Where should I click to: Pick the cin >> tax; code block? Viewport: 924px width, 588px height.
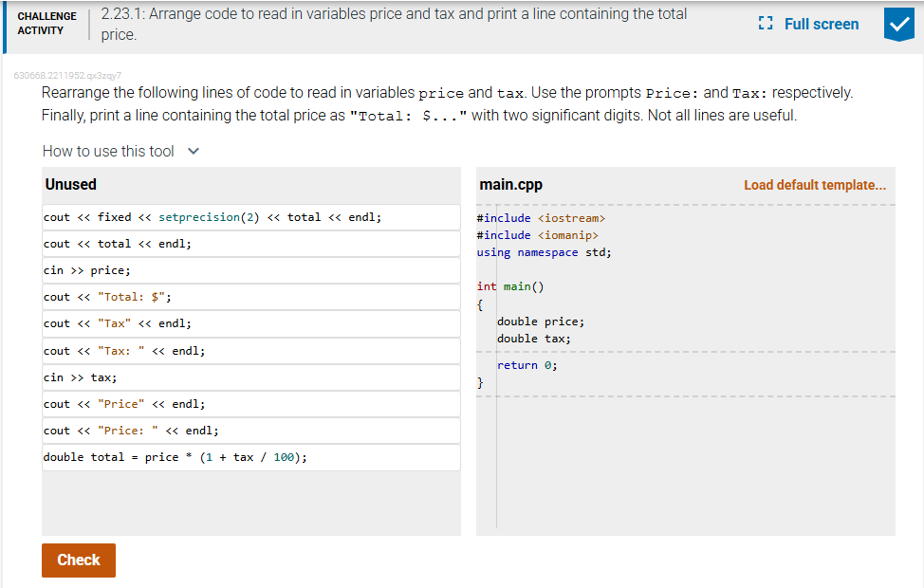coord(251,377)
